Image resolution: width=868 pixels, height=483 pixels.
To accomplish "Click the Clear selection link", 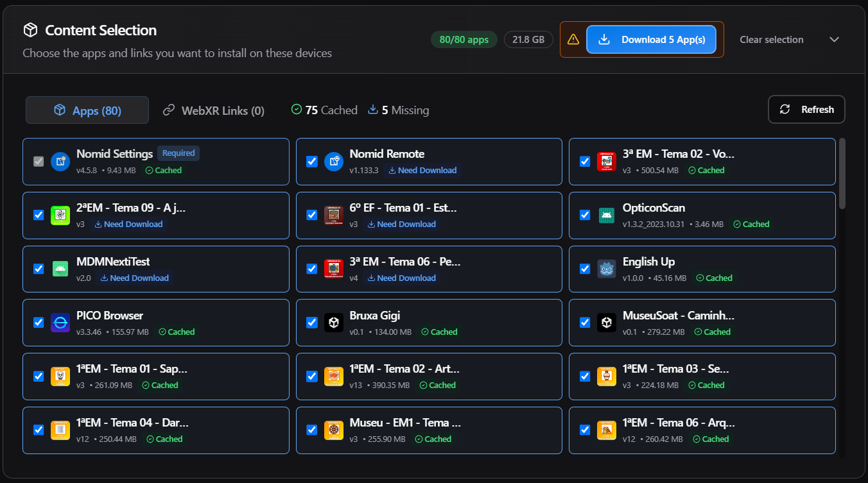I will (772, 40).
